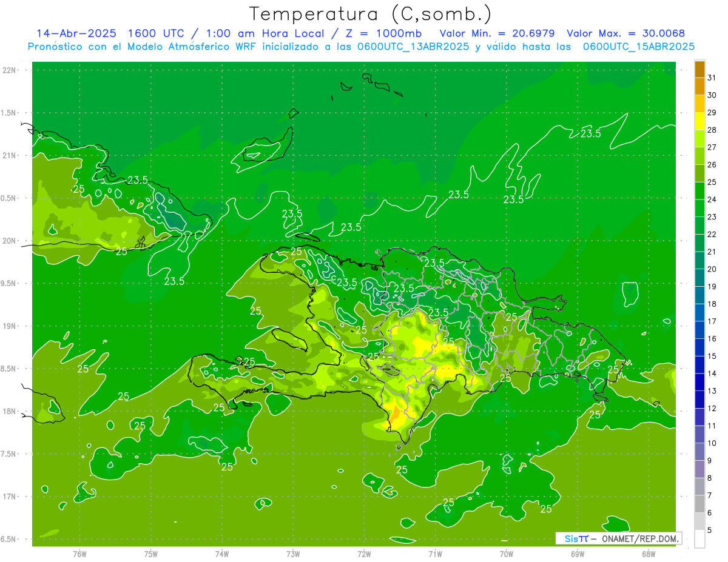Screen dimensions: 728x562
Task: Click the '74W' longitude axis label
Action: click(x=222, y=554)
